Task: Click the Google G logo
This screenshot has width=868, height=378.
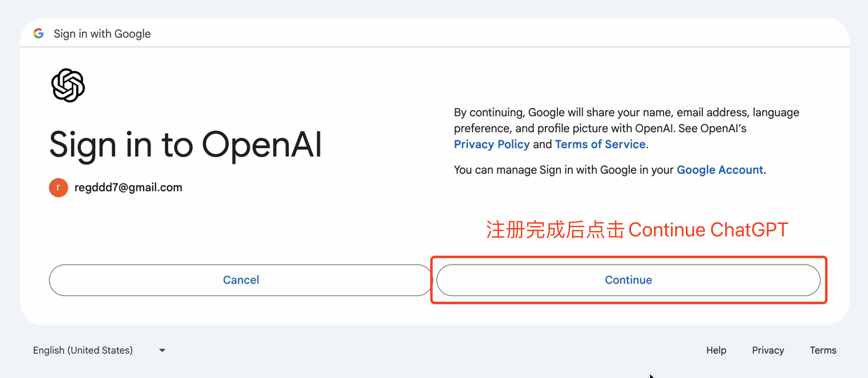Action: tap(39, 33)
